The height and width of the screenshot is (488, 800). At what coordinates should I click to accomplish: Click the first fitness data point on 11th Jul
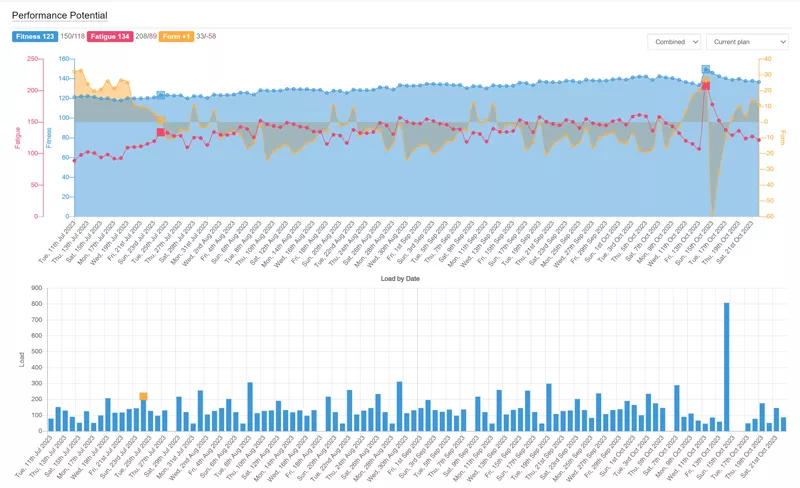click(x=74, y=97)
